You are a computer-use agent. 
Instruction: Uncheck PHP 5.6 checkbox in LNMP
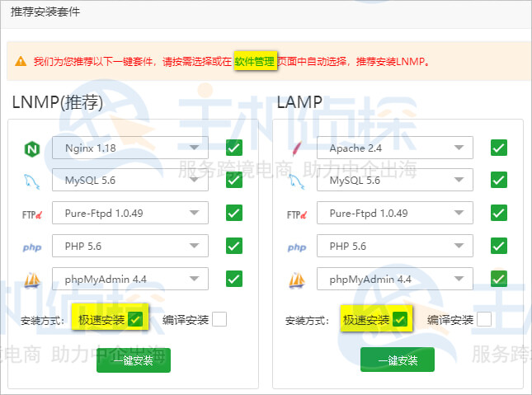coord(234,246)
